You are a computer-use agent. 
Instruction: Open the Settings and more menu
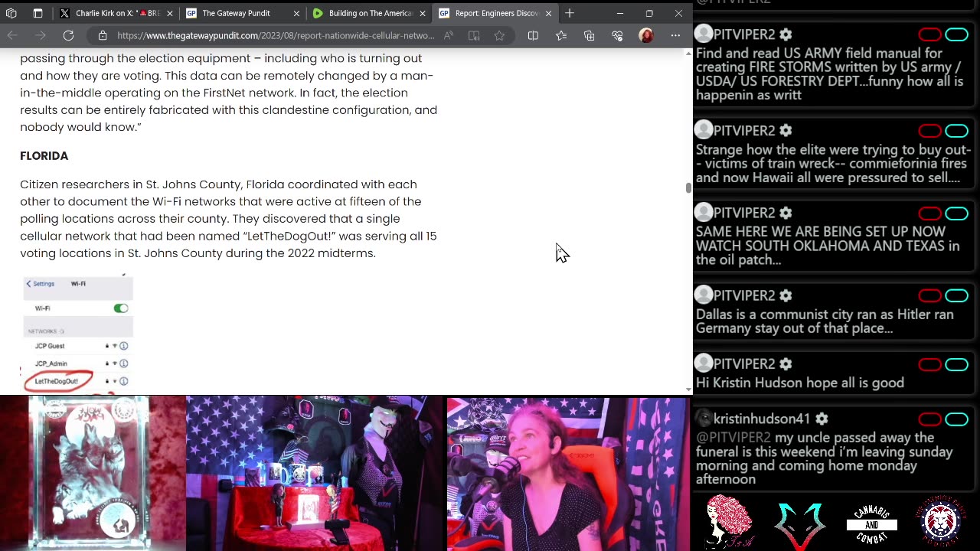pyautogui.click(x=675, y=35)
